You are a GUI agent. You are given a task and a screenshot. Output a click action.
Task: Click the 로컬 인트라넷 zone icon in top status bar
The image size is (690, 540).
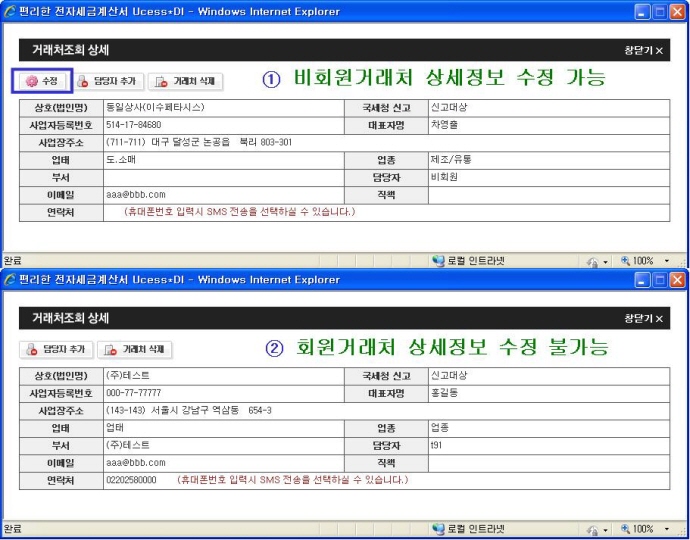438,261
